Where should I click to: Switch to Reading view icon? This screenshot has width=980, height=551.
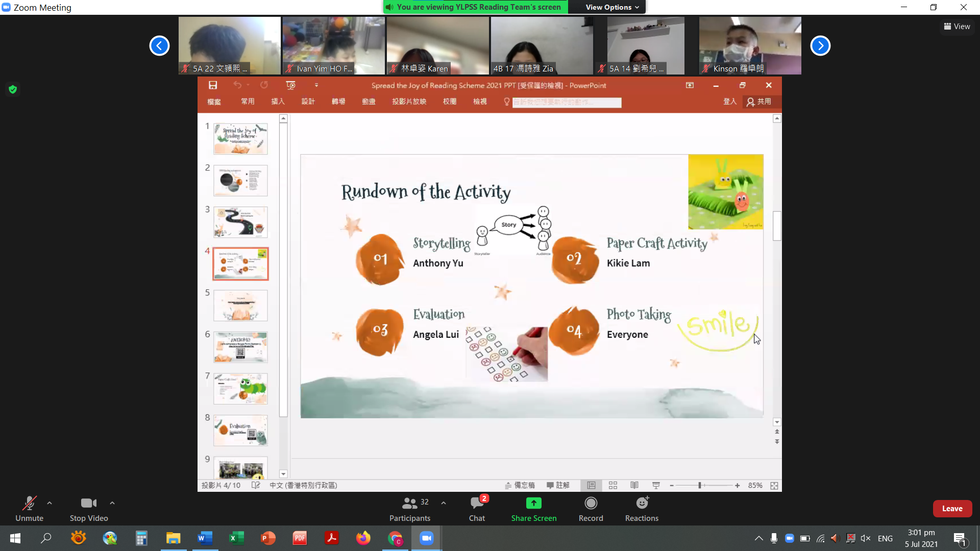634,485
